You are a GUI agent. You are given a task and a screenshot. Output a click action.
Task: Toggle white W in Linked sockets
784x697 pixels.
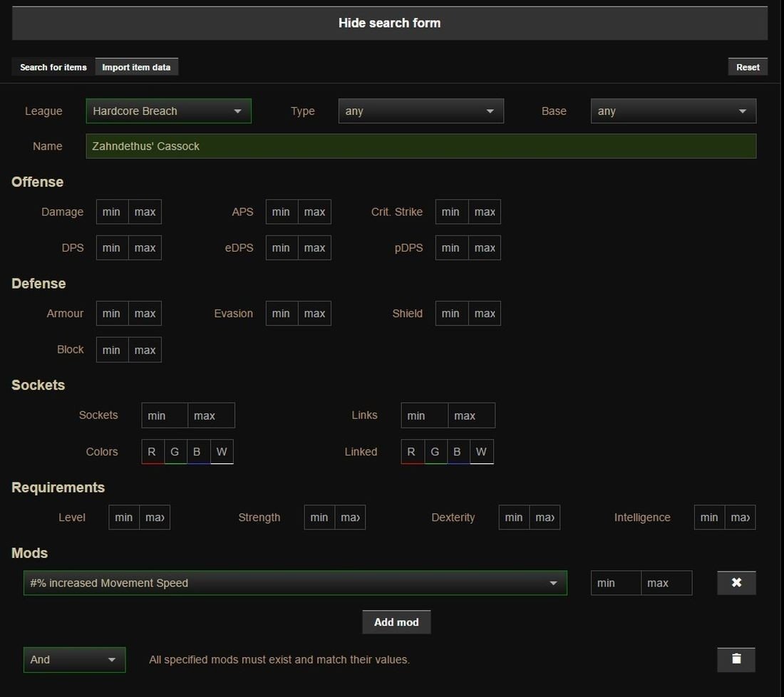(482, 452)
